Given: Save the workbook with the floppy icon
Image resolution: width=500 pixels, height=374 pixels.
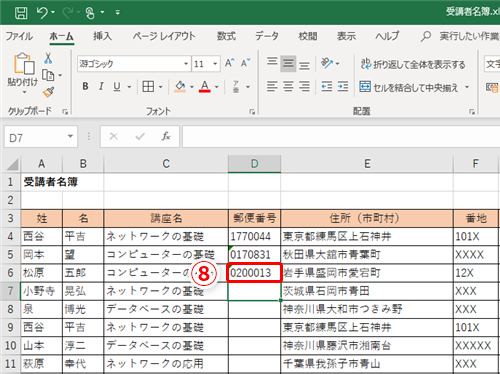Looking at the screenshot, I should pos(21,13).
